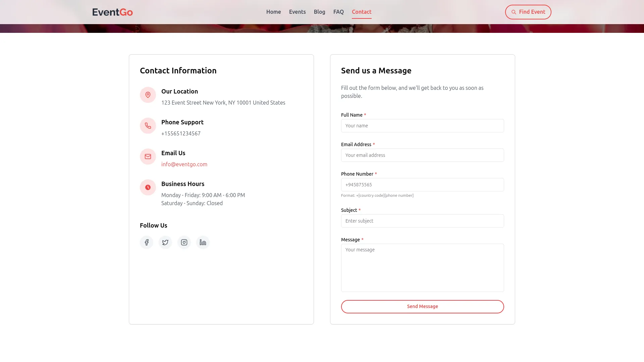Image resolution: width=644 pixels, height=362 pixels.
Task: Click the EventGo logo
Action: (x=113, y=12)
